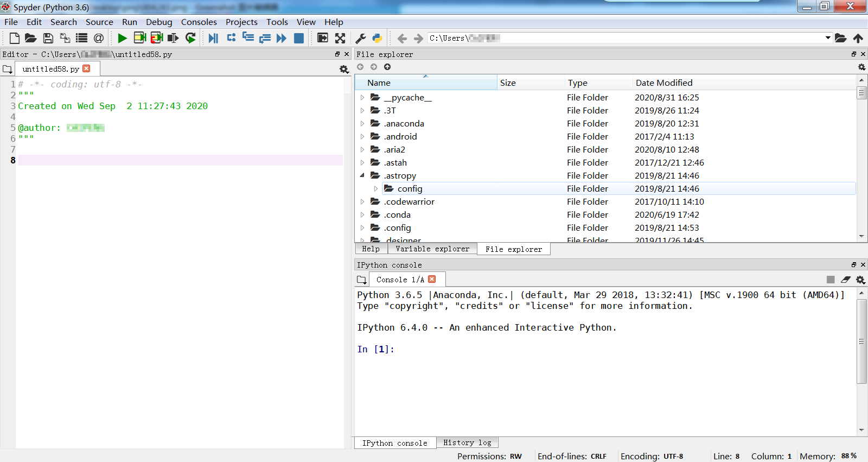Close the untitled58.py editor tab

[x=86, y=68]
